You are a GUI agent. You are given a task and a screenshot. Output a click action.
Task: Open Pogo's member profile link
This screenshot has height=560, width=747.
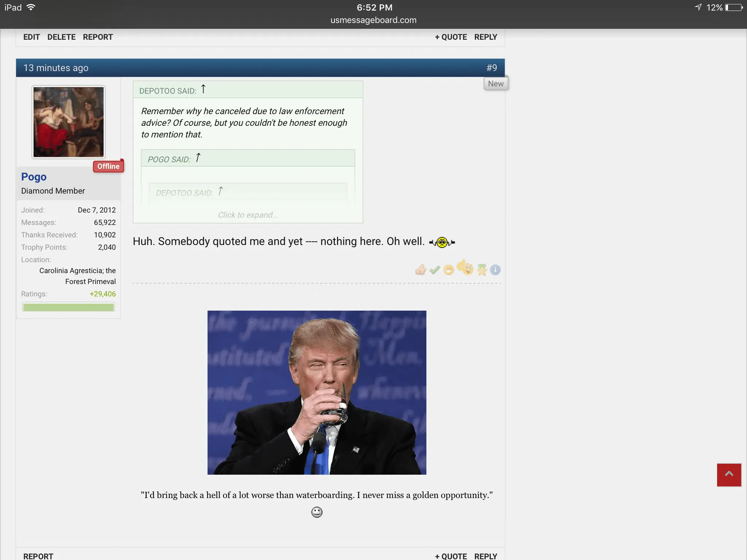(34, 177)
